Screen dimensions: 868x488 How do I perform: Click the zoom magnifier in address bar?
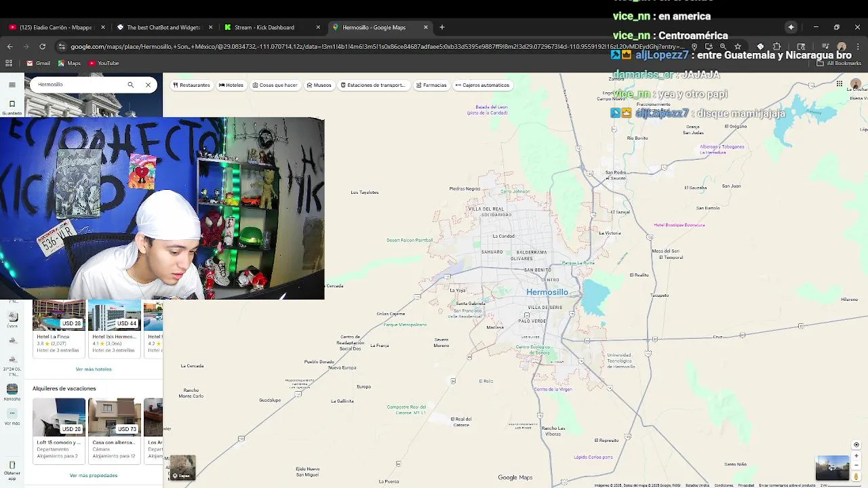pyautogui.click(x=723, y=47)
